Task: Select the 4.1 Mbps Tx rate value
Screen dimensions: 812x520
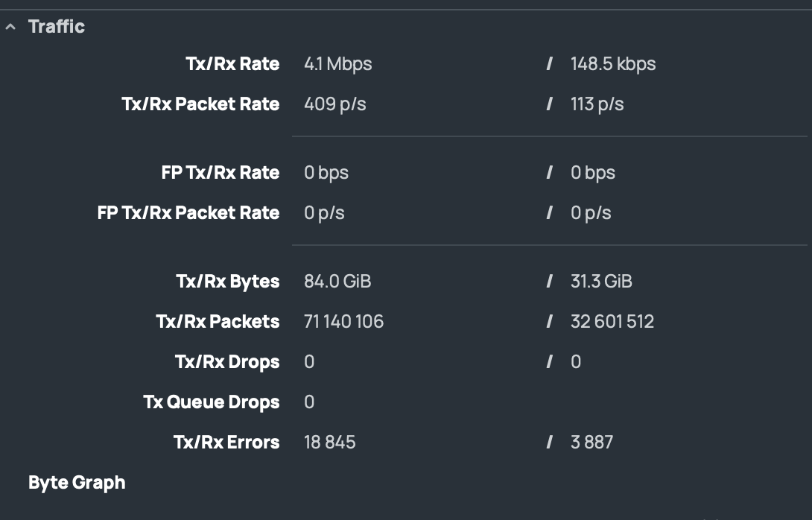Action: 337,64
